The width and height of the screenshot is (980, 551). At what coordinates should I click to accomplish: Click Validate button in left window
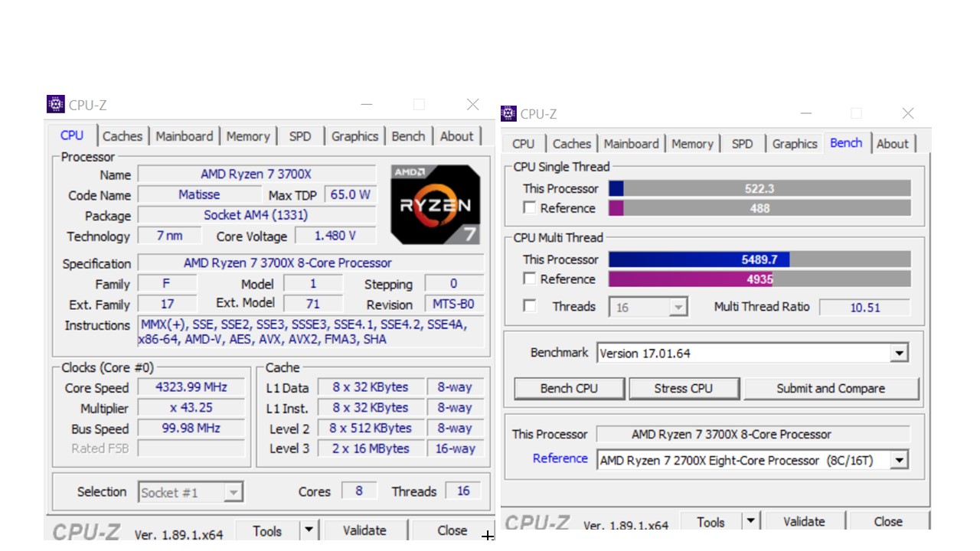tap(364, 530)
